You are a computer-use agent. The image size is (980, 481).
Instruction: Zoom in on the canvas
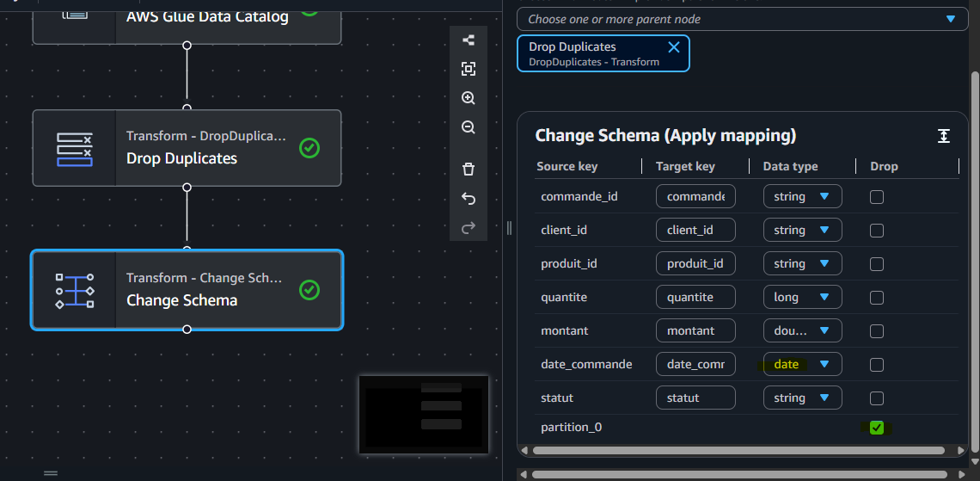coord(469,98)
